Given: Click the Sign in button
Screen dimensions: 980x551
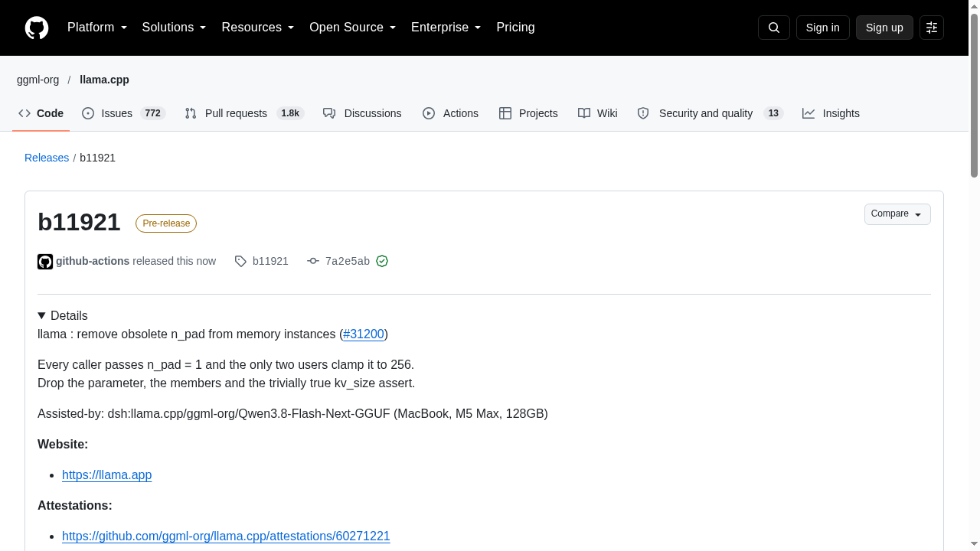Looking at the screenshot, I should (823, 28).
